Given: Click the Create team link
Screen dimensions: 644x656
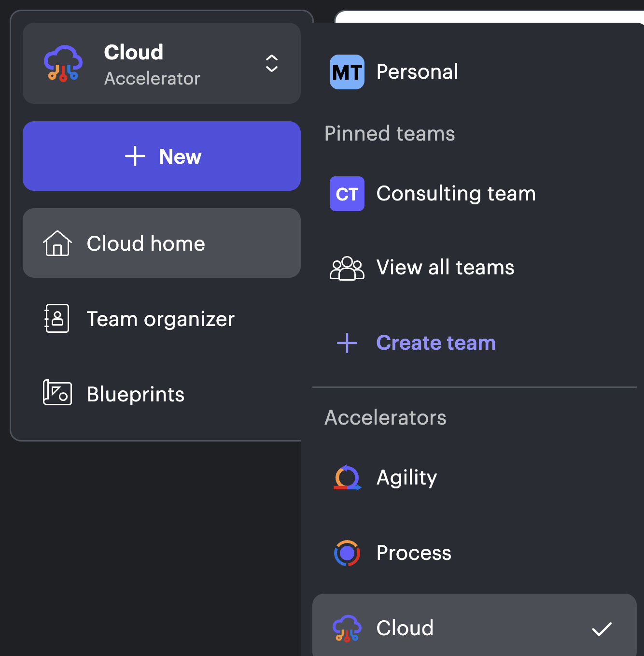Looking at the screenshot, I should click(x=435, y=342).
